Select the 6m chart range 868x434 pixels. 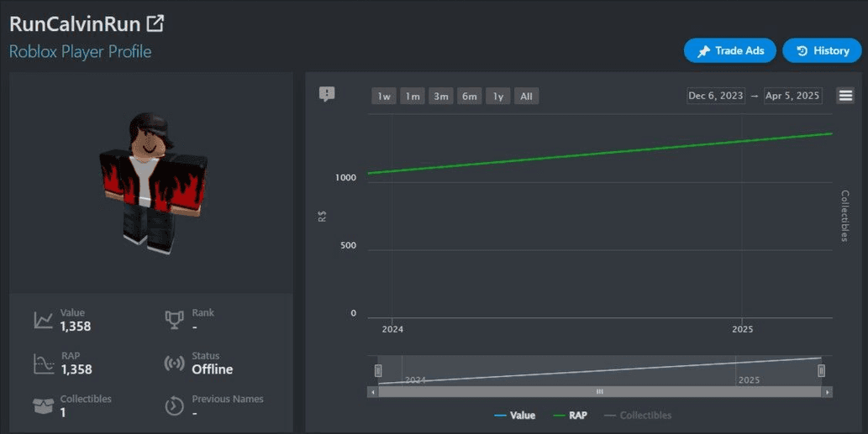(x=470, y=97)
